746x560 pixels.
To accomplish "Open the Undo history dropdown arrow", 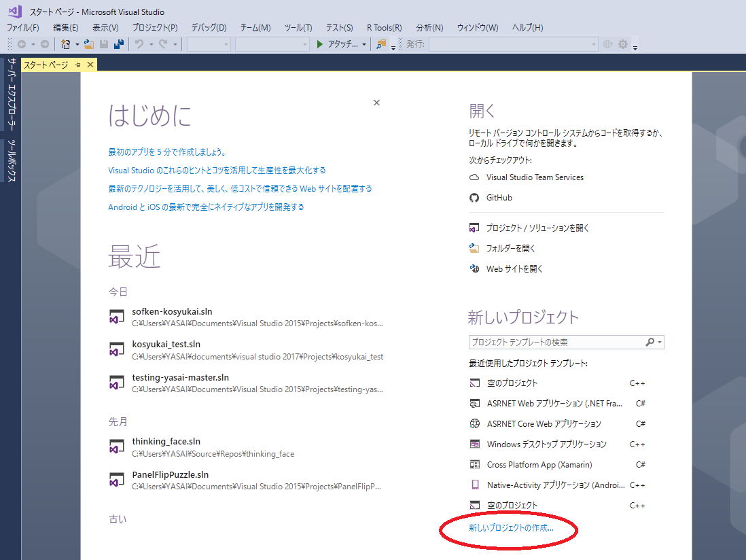I will (152, 44).
